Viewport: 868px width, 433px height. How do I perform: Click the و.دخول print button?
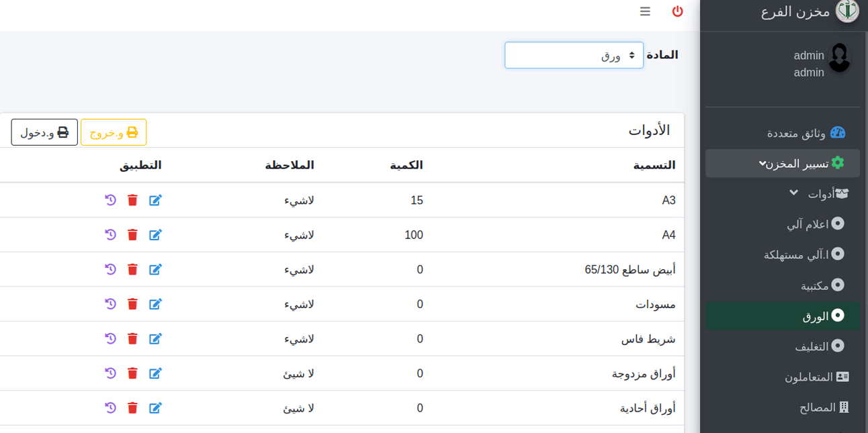(44, 132)
